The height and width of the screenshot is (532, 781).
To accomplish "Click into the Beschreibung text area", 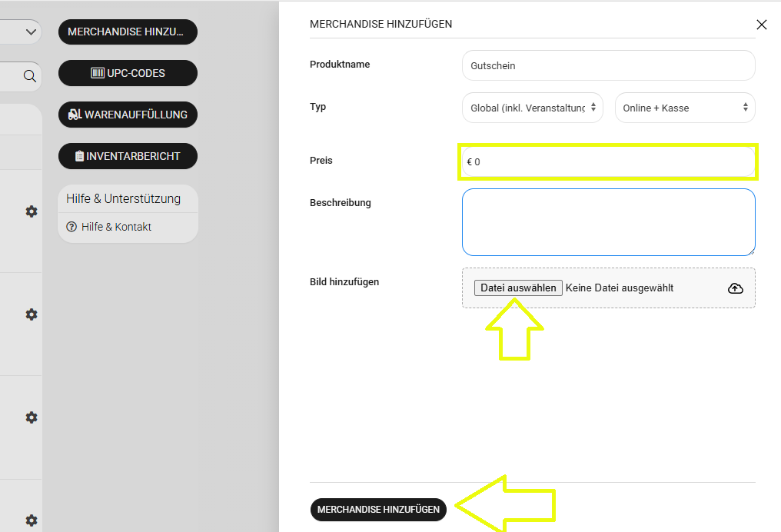I will (608, 222).
